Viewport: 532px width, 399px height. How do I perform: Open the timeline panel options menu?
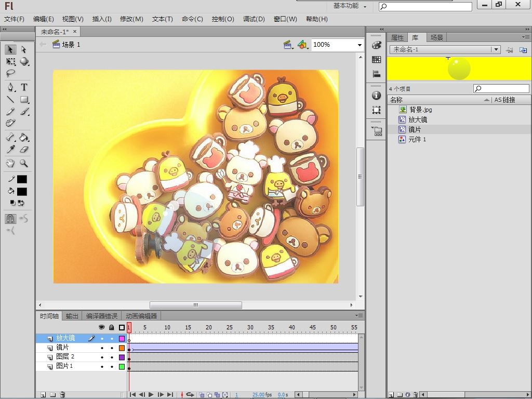[x=359, y=315]
